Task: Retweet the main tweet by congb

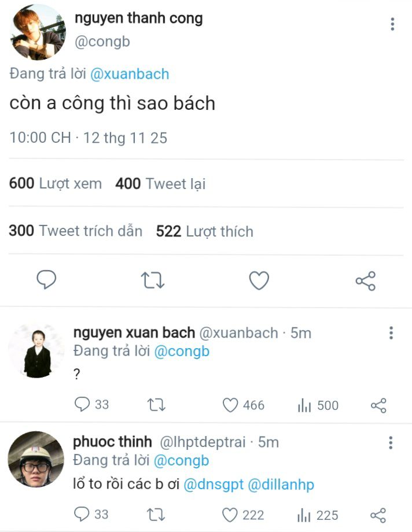Action: 153,280
